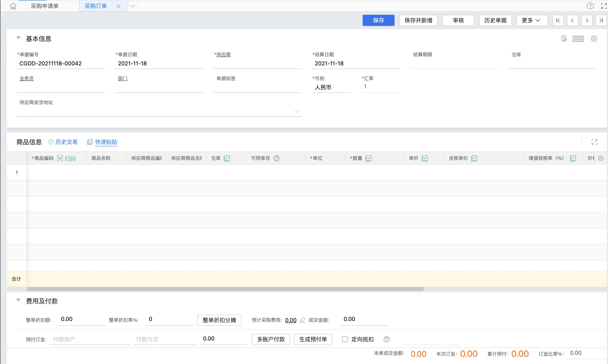
Task: Click the horizontal table scrollbar
Action: 225,289
